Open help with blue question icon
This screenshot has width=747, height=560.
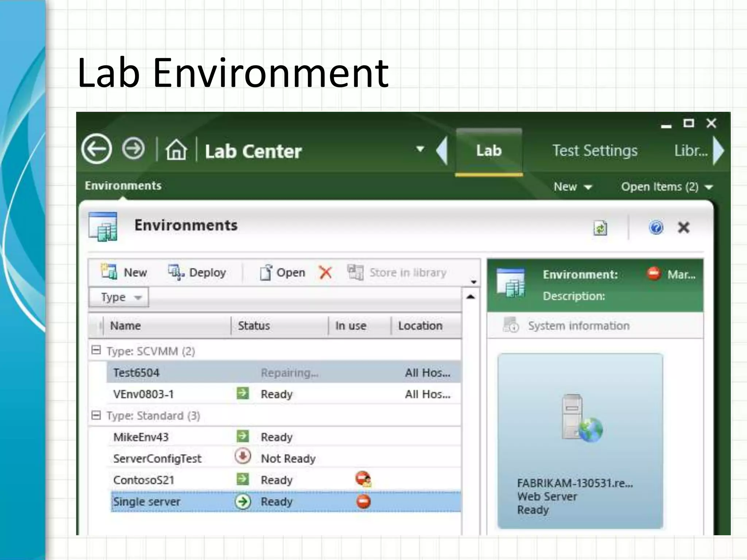656,228
